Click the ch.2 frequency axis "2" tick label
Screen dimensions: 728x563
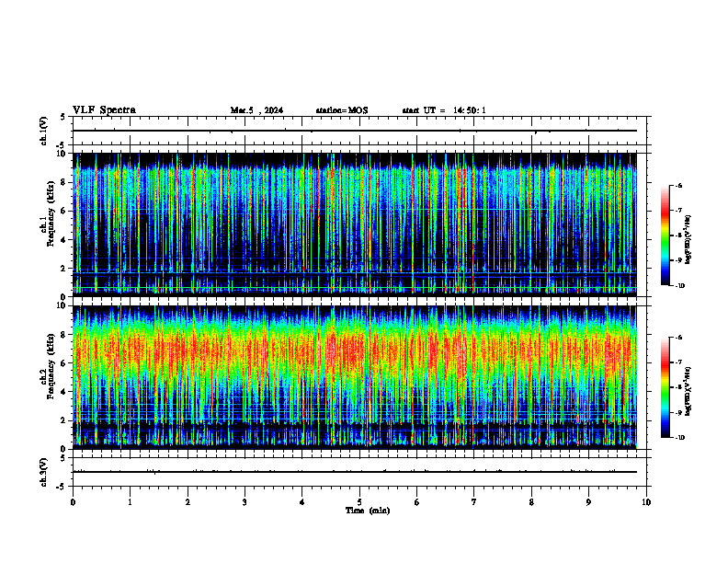63,420
